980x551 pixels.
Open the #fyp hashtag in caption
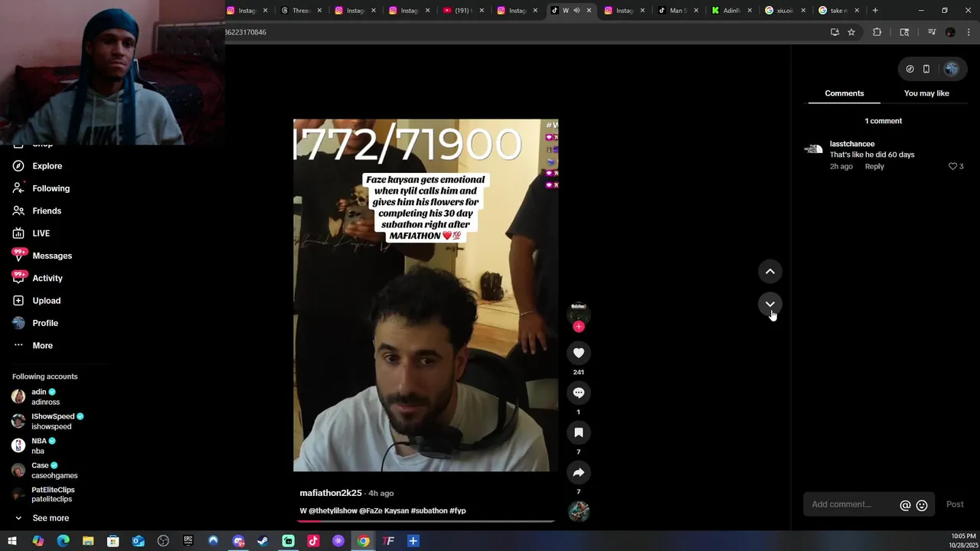point(458,510)
